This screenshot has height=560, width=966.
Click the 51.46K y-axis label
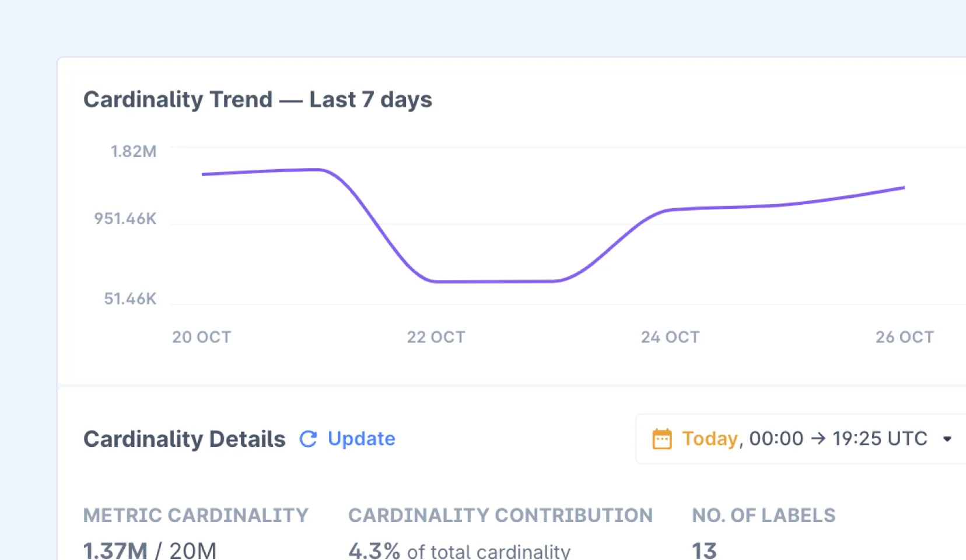click(x=130, y=299)
